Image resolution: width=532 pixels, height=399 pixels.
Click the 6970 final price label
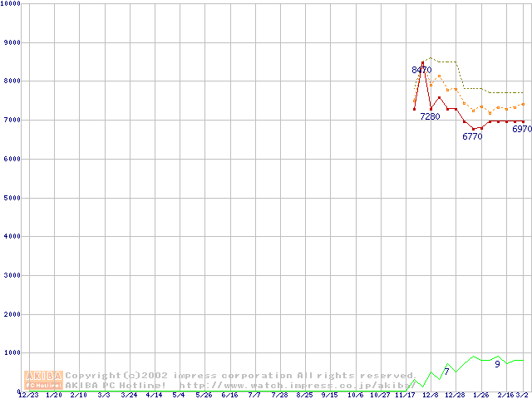coord(521,130)
